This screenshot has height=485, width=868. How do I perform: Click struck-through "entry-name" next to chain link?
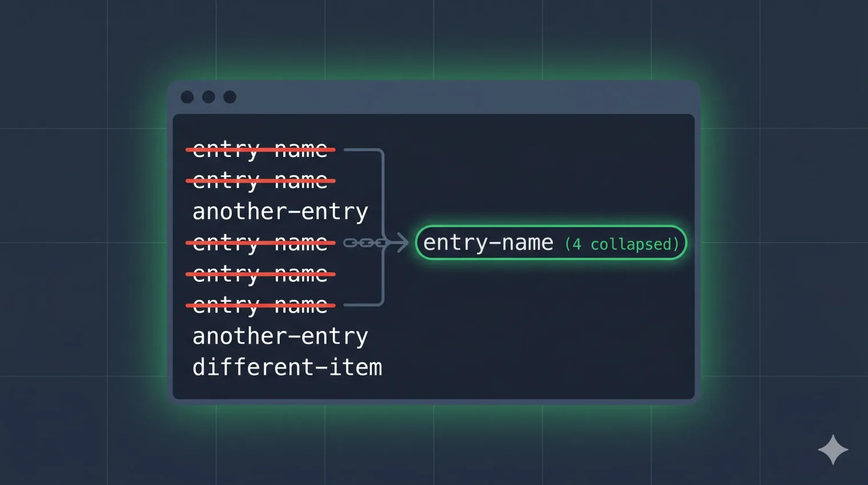[x=260, y=243]
